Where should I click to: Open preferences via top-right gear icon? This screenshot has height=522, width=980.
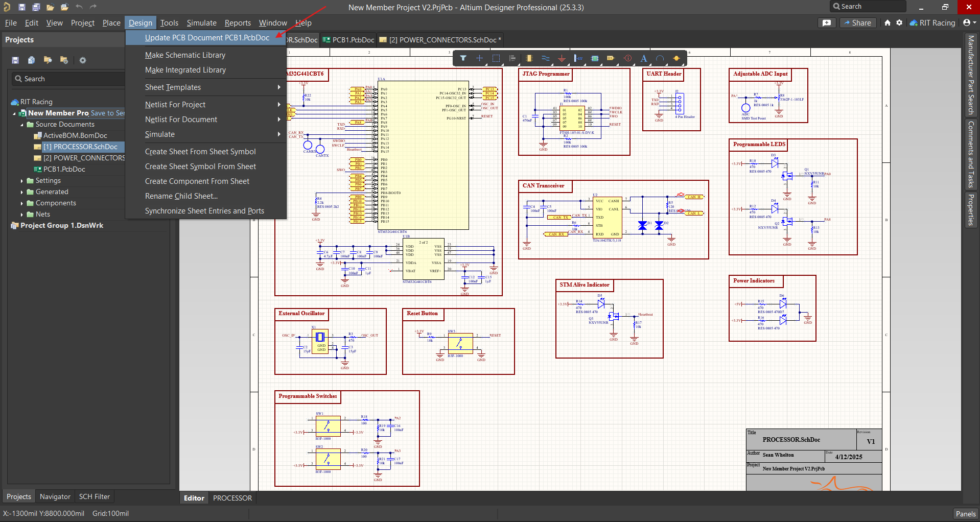pyautogui.click(x=899, y=22)
